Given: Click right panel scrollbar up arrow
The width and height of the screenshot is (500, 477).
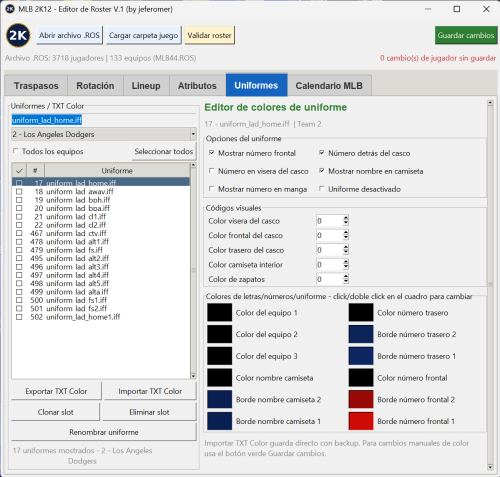Looking at the screenshot, I should (490, 103).
